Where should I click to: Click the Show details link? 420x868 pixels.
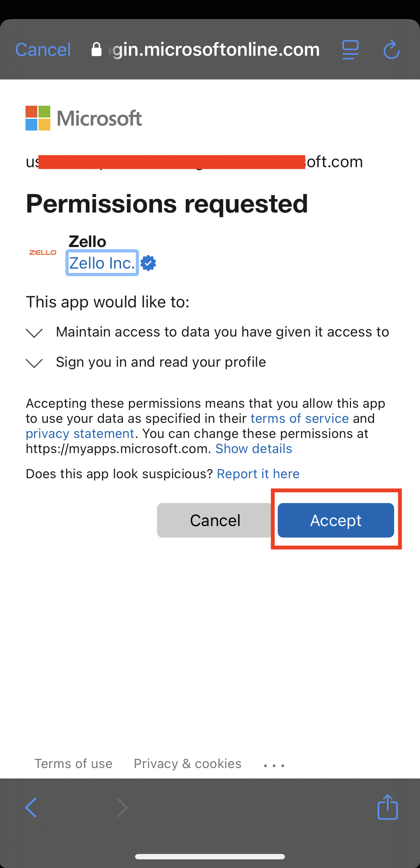pyautogui.click(x=254, y=449)
